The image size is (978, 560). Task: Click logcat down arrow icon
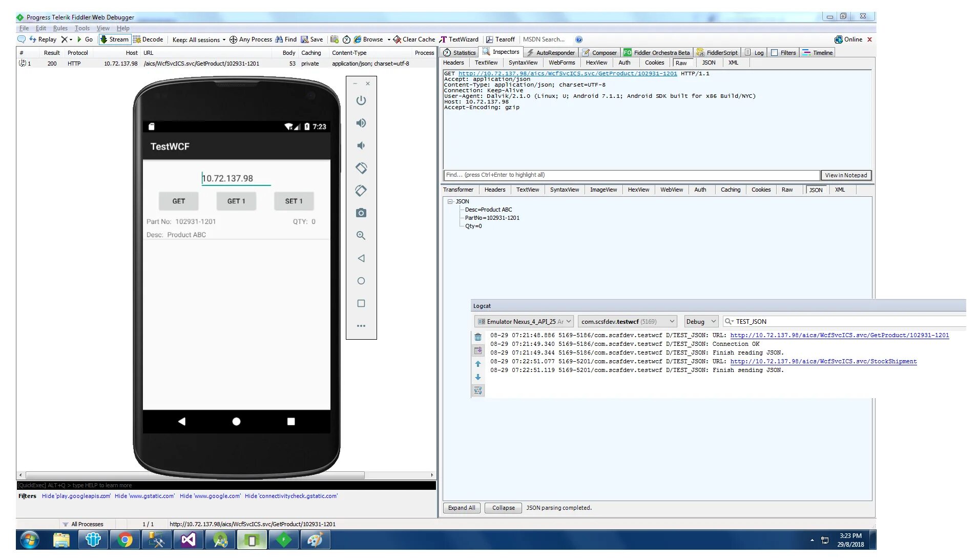478,377
